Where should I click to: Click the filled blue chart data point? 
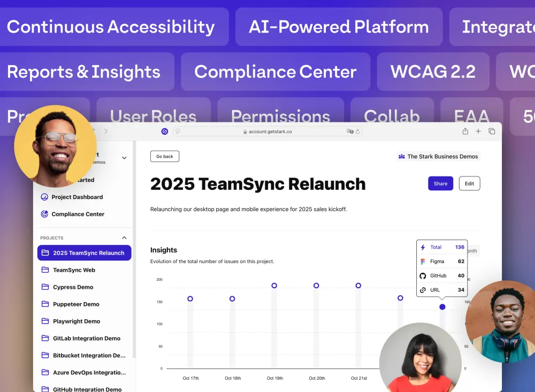(x=442, y=307)
